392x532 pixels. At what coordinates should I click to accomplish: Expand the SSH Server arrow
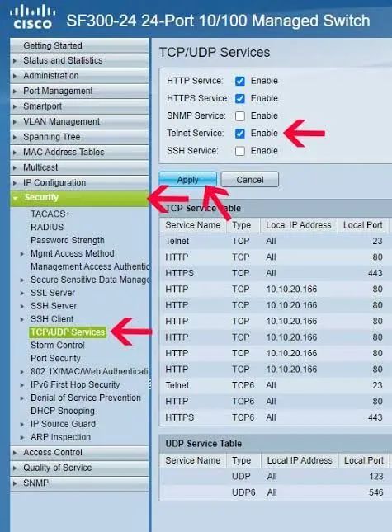22,306
